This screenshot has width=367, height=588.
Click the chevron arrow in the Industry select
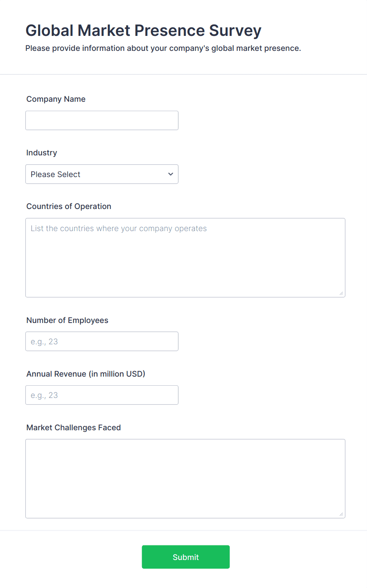pyautogui.click(x=170, y=174)
